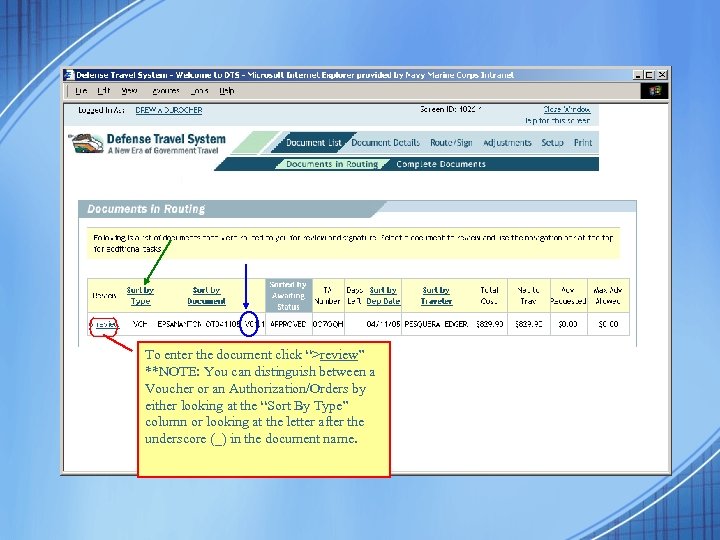Screen dimensions: 720x540
Task: Sort the list by Traveler
Action: pyautogui.click(x=436, y=296)
